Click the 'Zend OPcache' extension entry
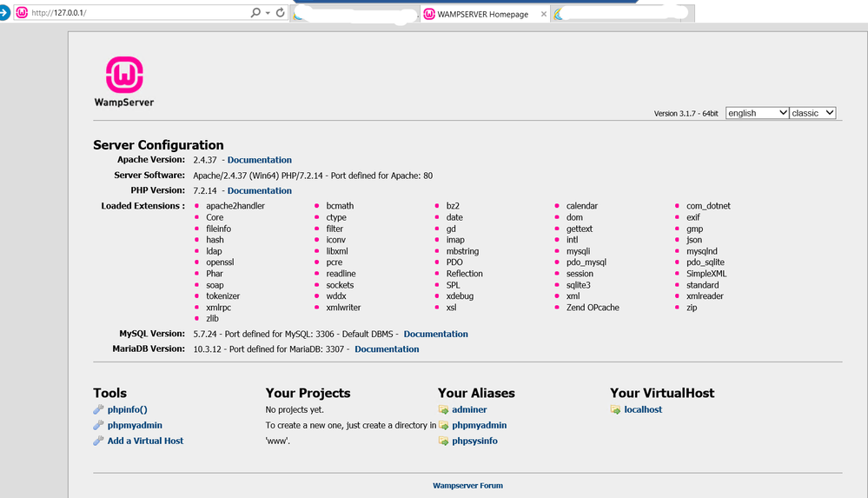868x498 pixels. (593, 307)
